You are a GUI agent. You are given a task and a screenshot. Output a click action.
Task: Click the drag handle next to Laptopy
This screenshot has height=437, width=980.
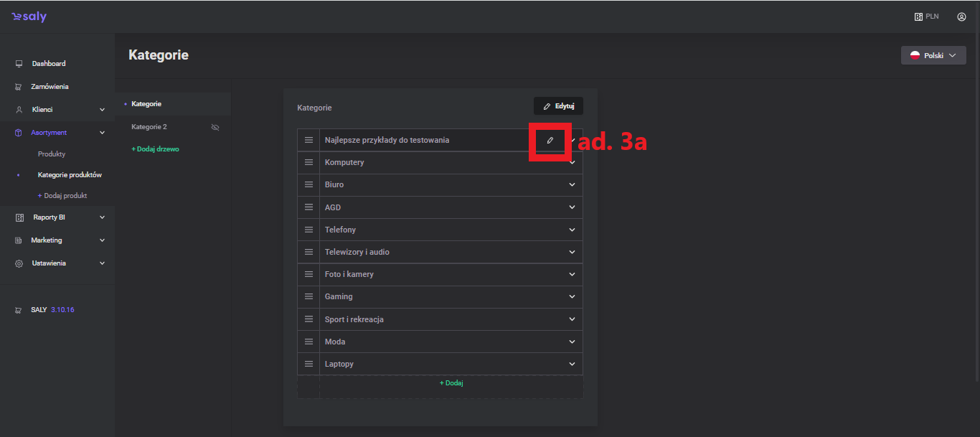click(x=308, y=364)
